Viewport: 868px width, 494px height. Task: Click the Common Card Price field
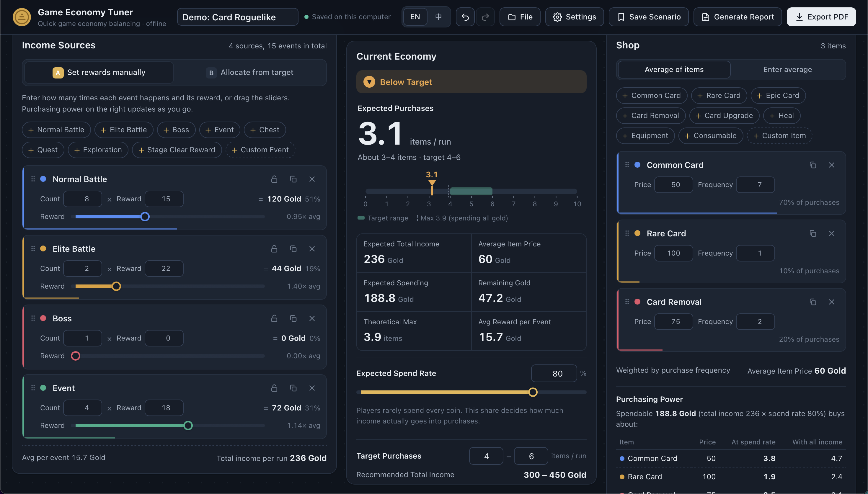click(673, 184)
